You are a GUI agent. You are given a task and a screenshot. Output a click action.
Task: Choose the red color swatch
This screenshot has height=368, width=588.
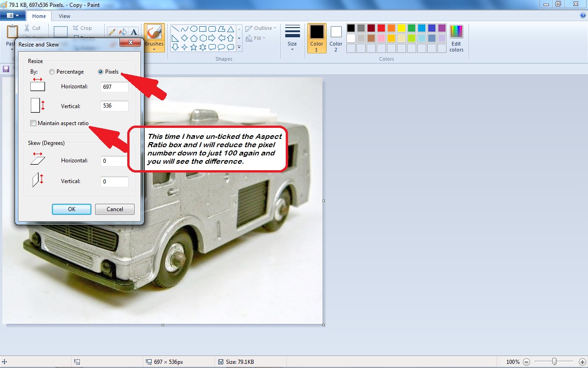pos(381,28)
